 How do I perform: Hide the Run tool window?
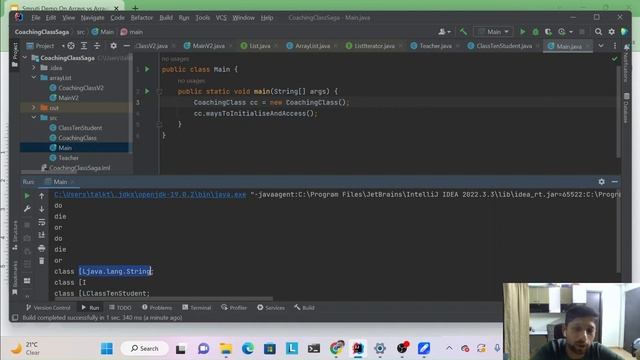pos(614,182)
